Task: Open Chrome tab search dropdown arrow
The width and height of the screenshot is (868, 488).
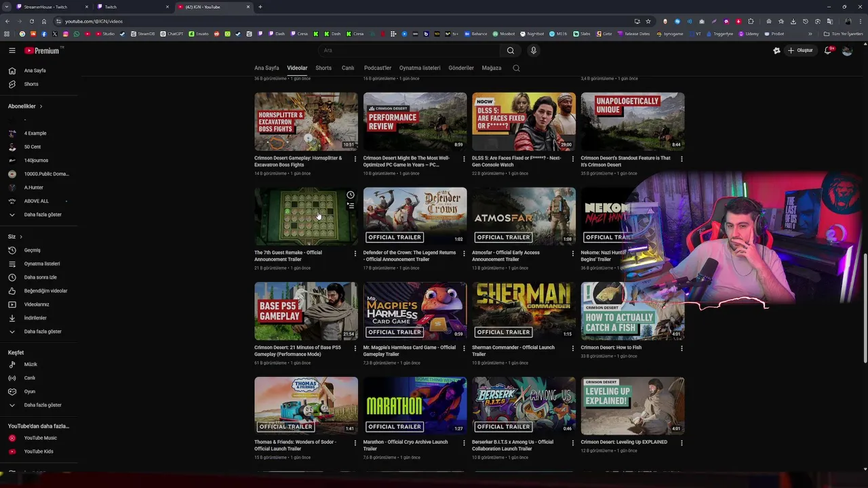Action: tap(7, 7)
